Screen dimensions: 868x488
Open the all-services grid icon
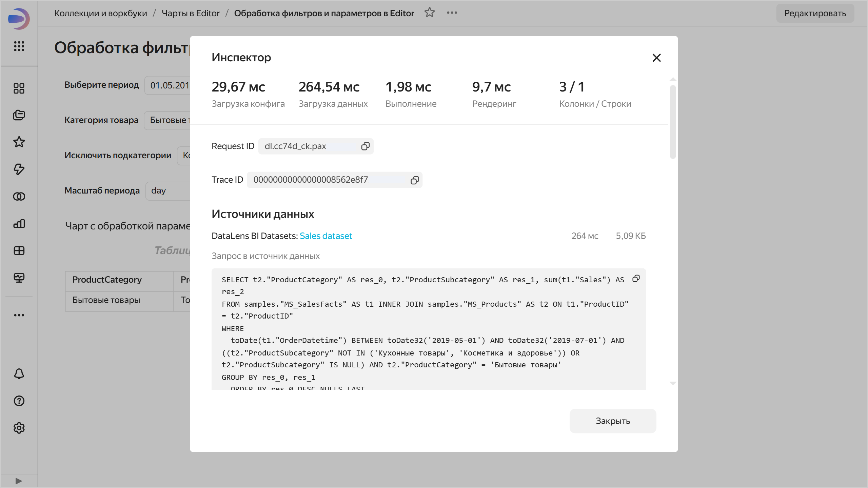click(19, 46)
